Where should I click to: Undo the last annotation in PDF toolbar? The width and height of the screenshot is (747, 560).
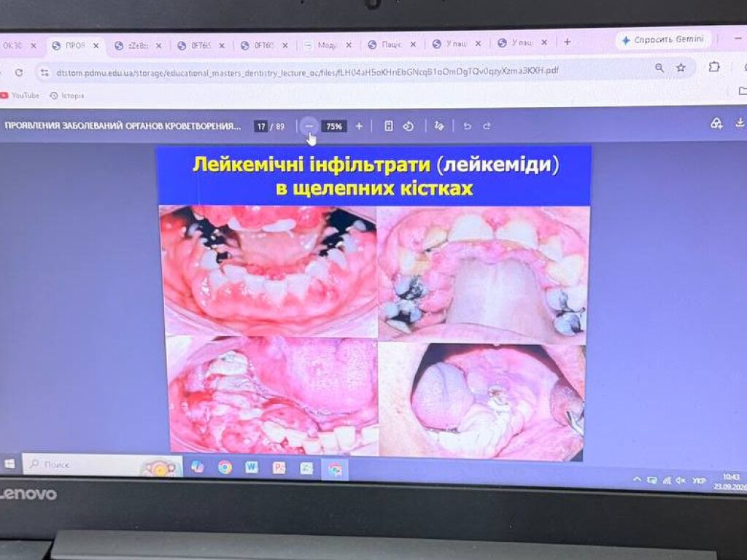coord(467,126)
